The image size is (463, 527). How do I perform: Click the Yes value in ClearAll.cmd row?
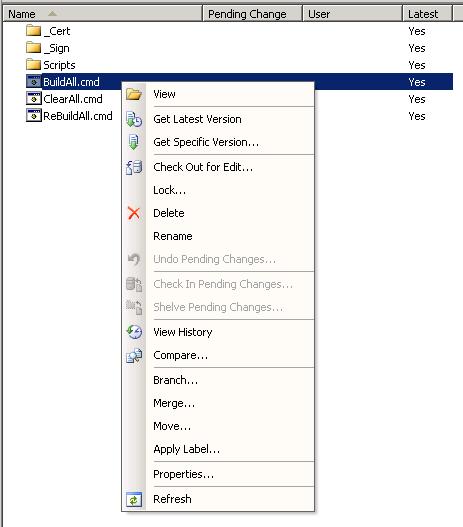[417, 99]
